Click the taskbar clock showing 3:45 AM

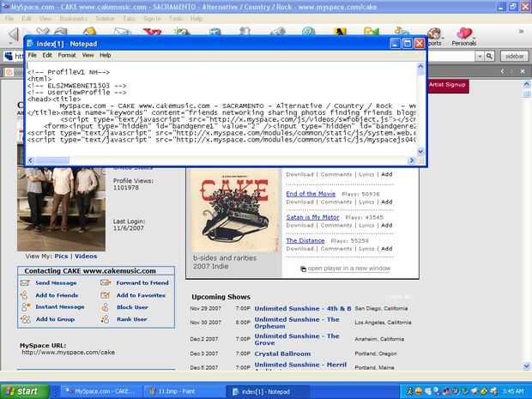[x=513, y=391]
